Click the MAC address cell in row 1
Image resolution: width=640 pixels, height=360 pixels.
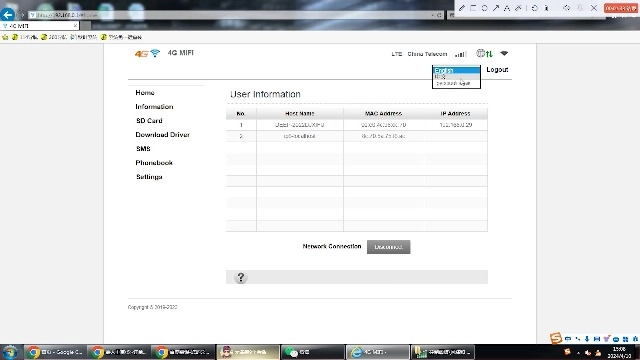(383, 125)
